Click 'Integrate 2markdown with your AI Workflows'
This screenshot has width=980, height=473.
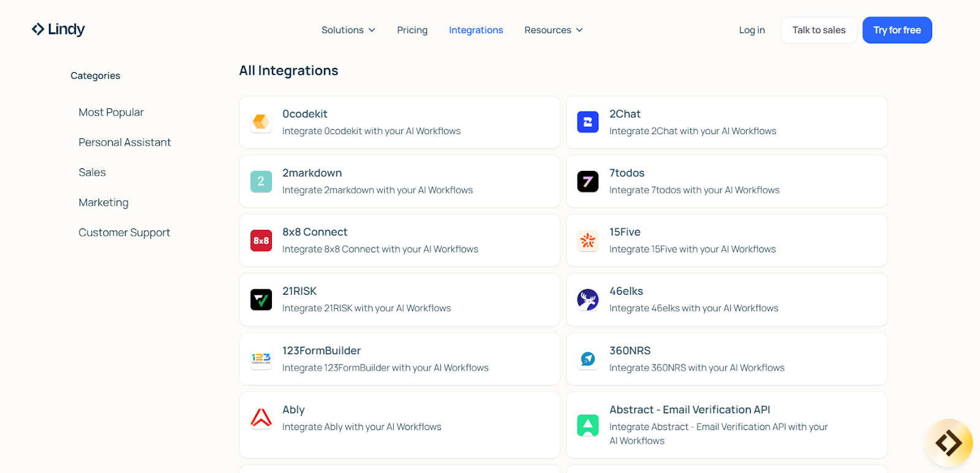tap(377, 190)
